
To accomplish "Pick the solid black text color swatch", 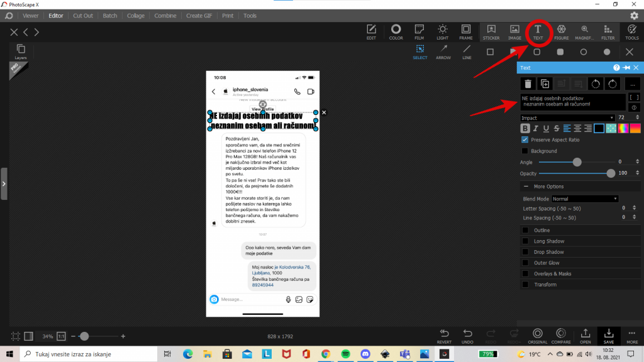I will tap(599, 128).
